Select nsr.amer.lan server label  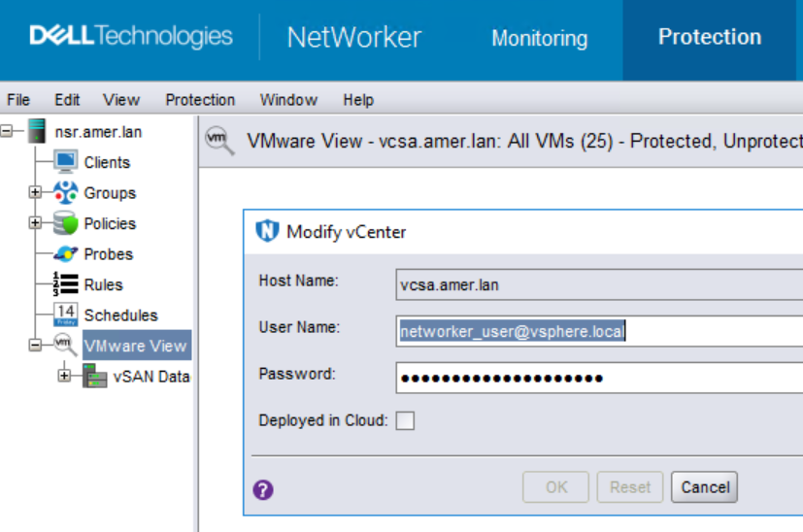tap(98, 132)
